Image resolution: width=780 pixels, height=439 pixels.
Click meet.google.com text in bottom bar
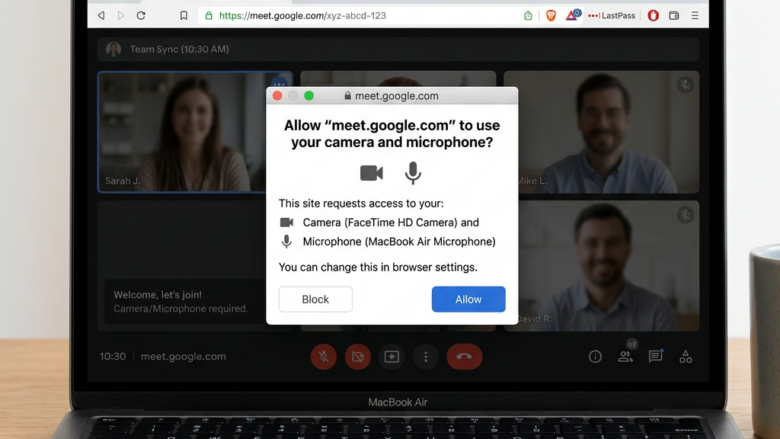[184, 356]
